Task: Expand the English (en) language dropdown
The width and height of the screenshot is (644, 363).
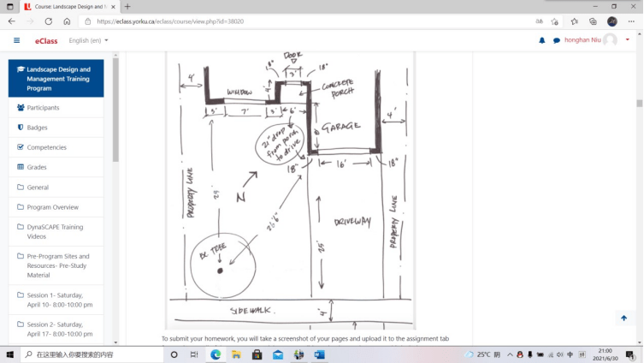Action: click(x=89, y=40)
